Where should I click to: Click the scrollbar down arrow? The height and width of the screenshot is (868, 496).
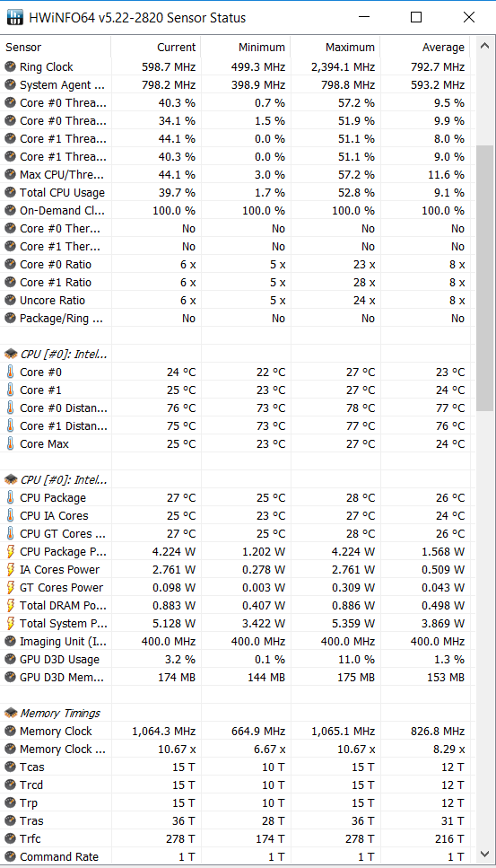coord(485,855)
